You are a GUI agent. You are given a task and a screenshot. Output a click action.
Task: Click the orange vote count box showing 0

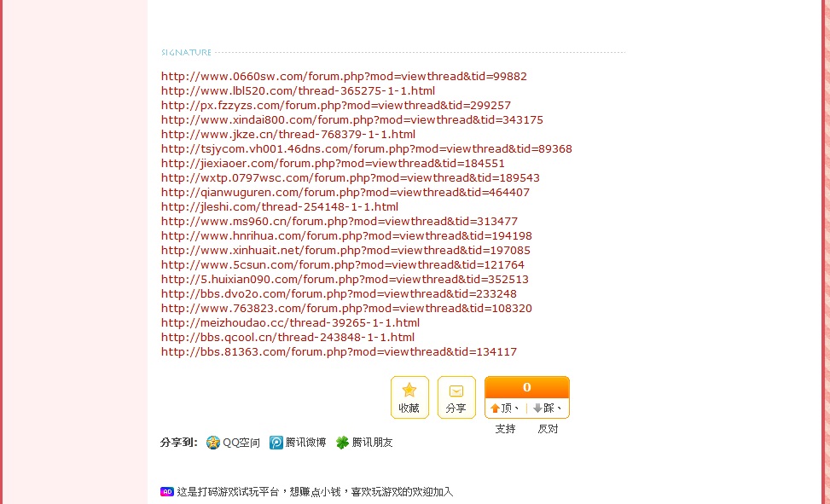[x=526, y=387]
